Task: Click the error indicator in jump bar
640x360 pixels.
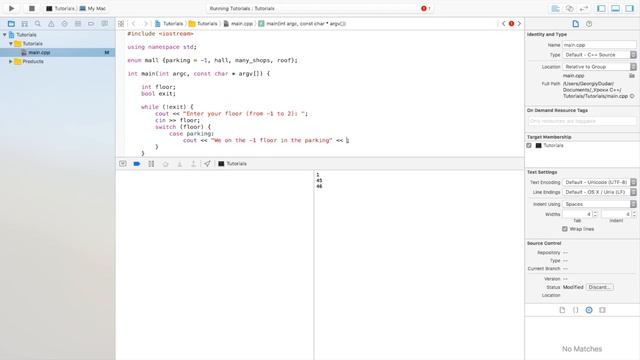Action: 511,24
